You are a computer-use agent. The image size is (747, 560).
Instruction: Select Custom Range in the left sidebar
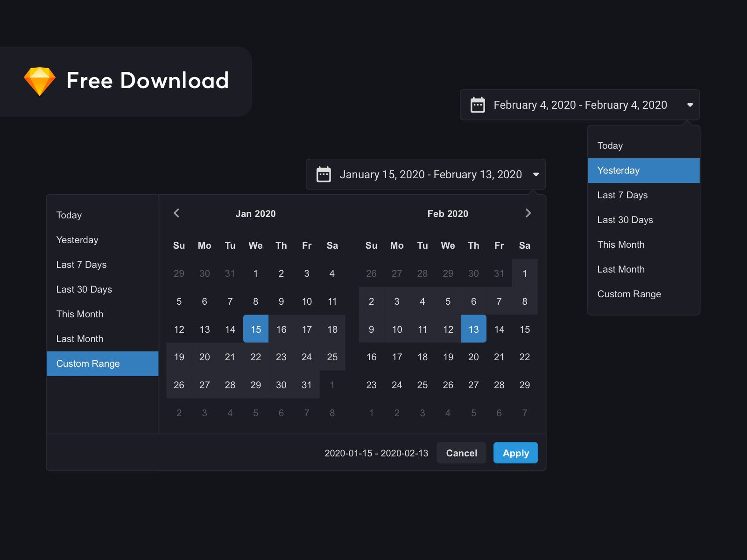pos(88,364)
